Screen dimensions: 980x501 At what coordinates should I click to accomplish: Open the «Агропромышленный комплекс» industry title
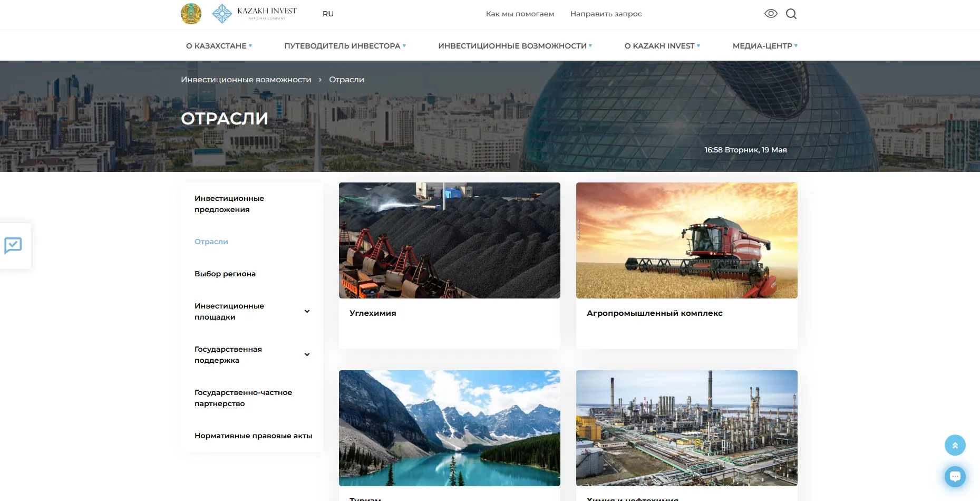655,313
